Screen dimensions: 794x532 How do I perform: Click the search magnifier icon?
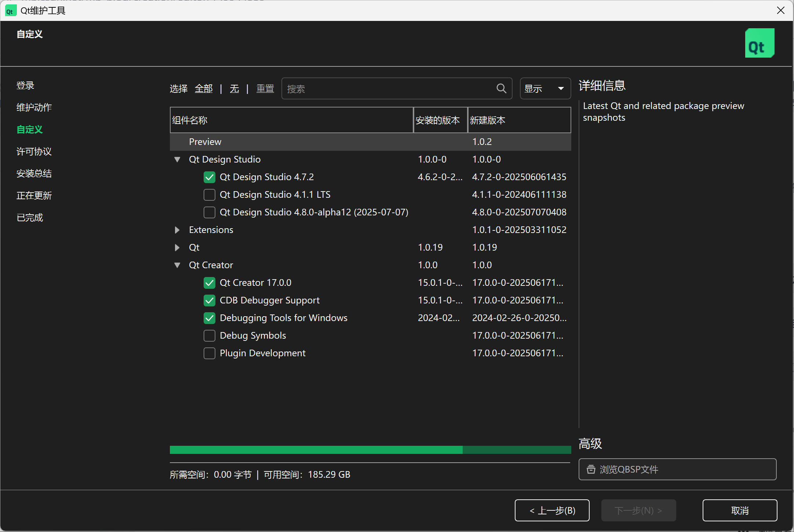pos(501,88)
